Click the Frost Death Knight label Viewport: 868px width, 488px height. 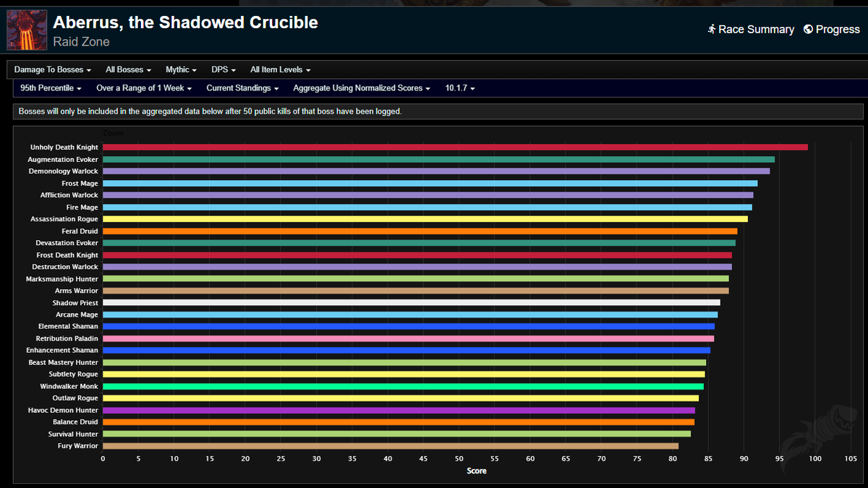tap(67, 255)
